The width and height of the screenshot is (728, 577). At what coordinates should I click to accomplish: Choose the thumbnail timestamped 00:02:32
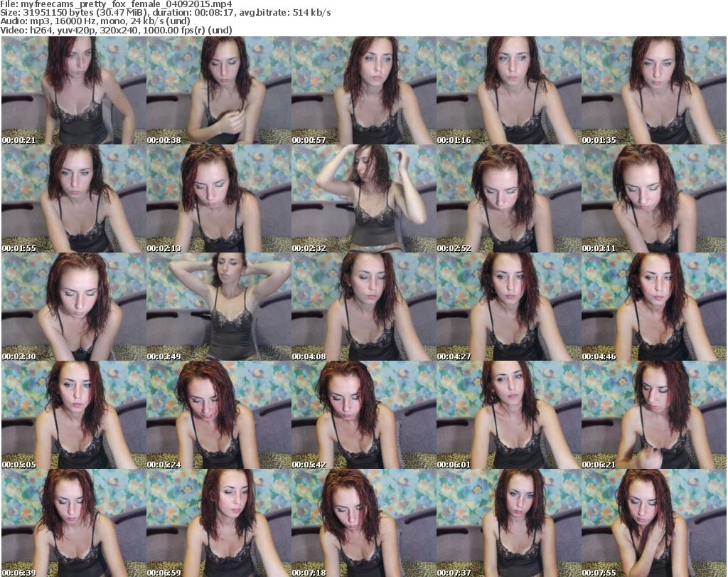pos(363,198)
